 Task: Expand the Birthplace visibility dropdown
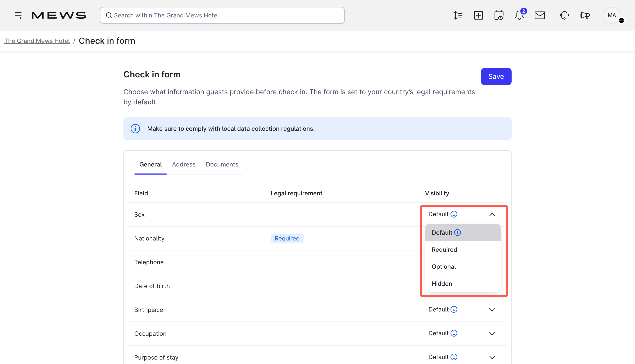[492, 310]
